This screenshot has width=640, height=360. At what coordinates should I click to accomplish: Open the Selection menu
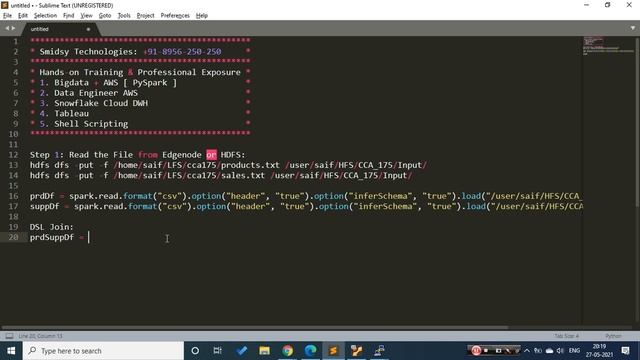(x=45, y=16)
